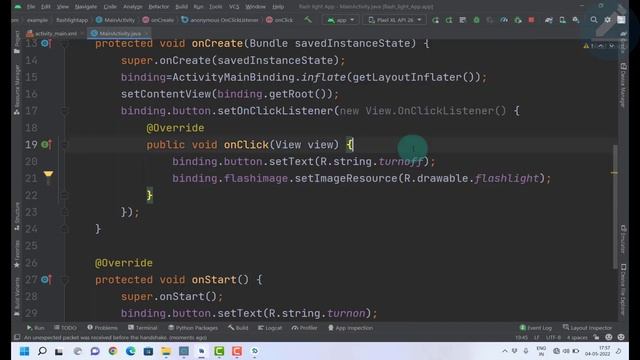Open Windows Start menu
Image resolution: width=640 pixels, height=360 pixels.
pos(24,351)
